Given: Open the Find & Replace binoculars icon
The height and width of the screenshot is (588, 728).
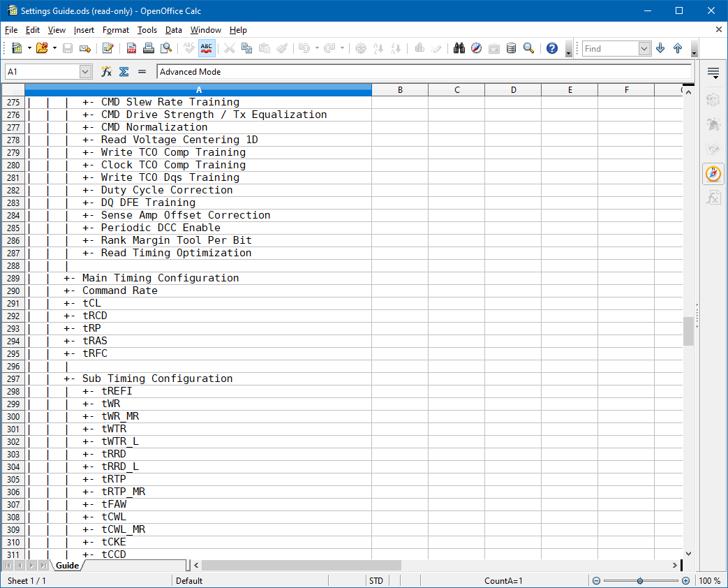Looking at the screenshot, I should click(x=459, y=48).
